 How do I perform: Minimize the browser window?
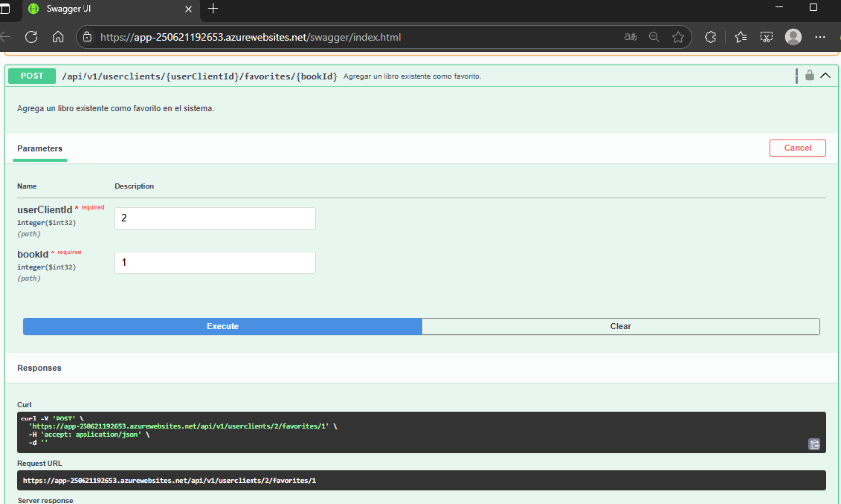[779, 7]
